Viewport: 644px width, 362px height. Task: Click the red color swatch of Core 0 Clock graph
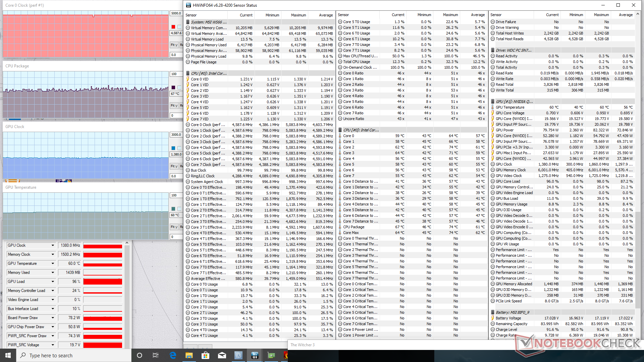[173, 27]
